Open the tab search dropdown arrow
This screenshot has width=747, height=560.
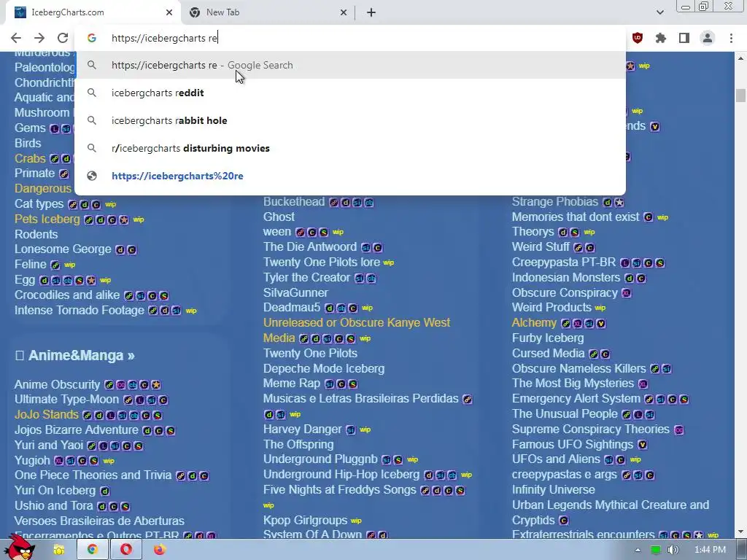(659, 12)
